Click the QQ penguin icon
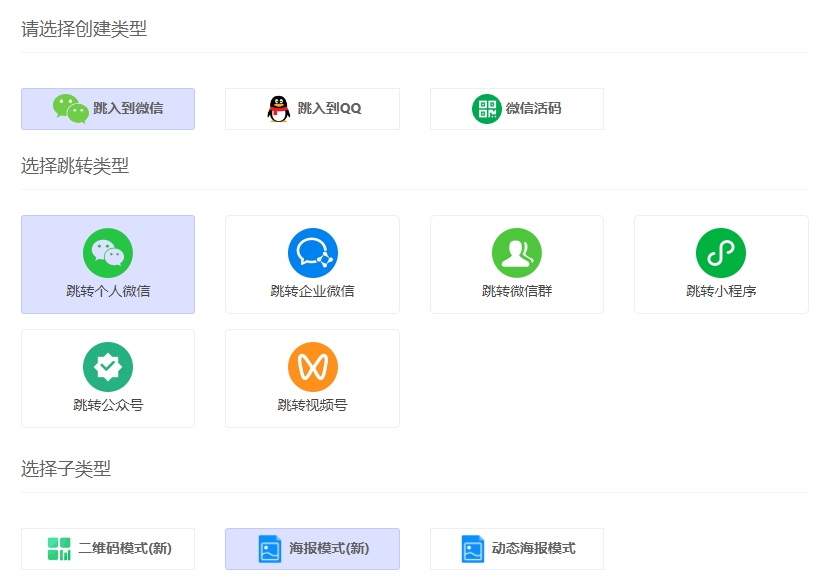 (x=278, y=109)
